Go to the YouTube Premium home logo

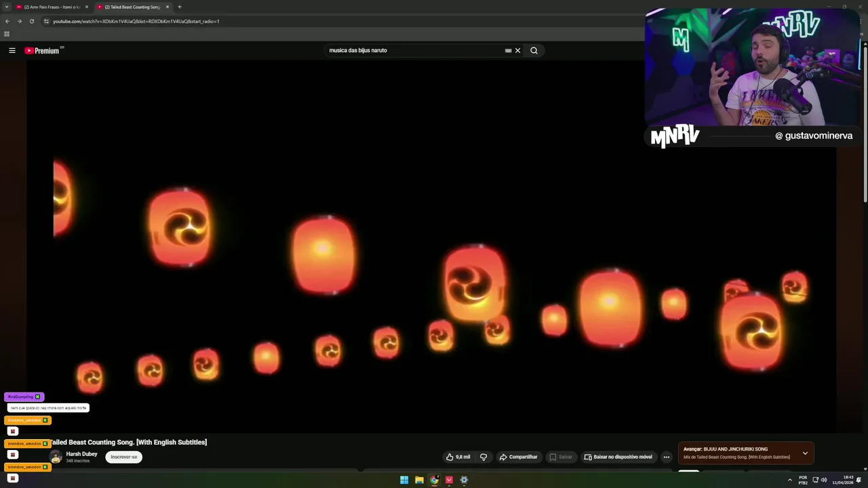(43, 50)
